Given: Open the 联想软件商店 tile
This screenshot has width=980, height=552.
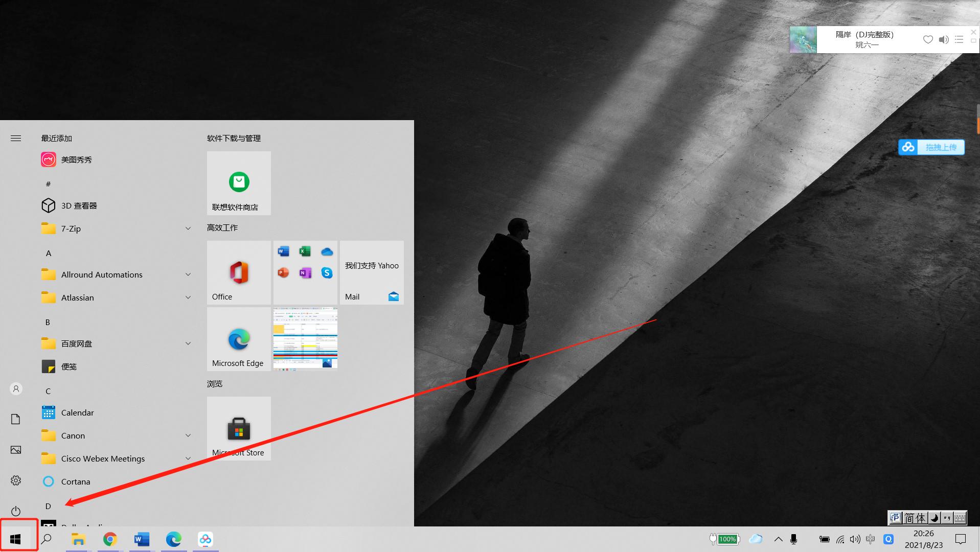Looking at the screenshot, I should [239, 183].
